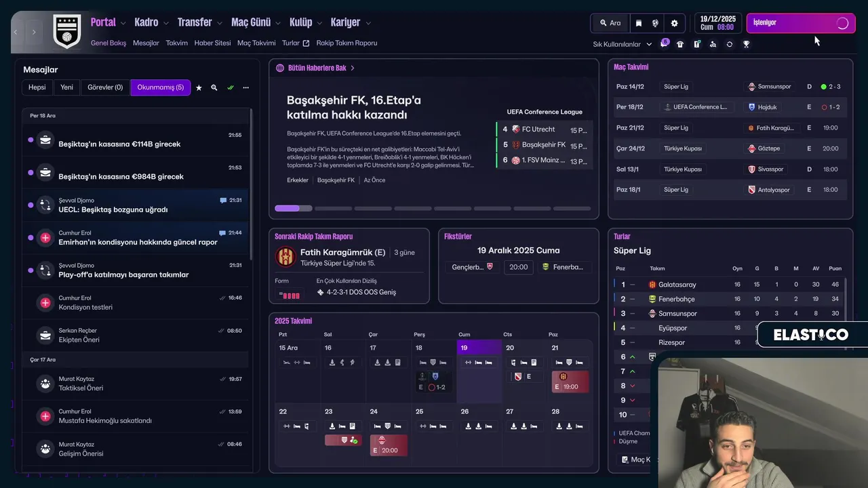Click globe icon next to Bütün Haberlere Bak
Screen dimensions: 868x488
tap(280, 68)
